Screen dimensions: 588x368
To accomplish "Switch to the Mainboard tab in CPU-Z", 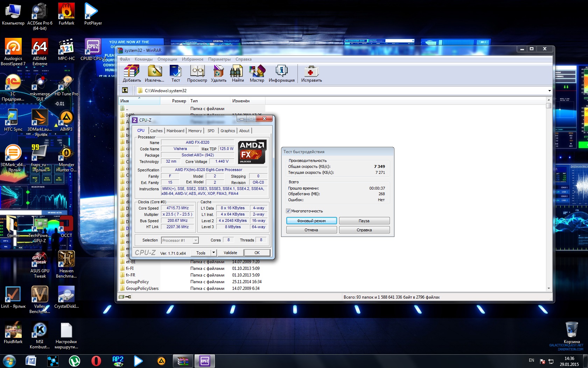I will click(x=175, y=131).
